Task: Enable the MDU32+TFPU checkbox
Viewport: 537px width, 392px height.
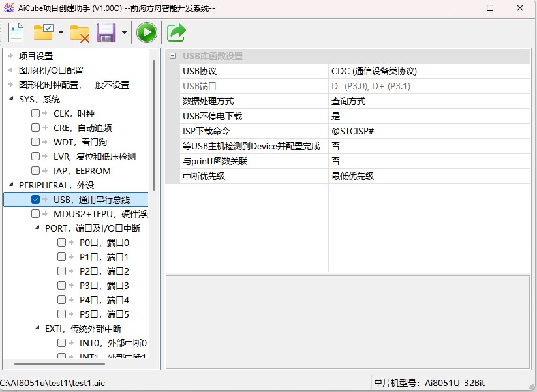Action: coord(35,214)
